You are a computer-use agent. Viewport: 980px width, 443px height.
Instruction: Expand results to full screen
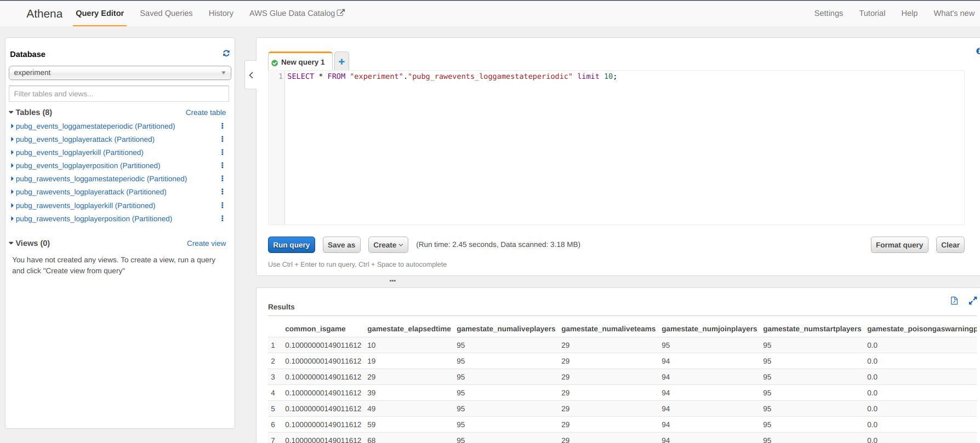point(972,301)
